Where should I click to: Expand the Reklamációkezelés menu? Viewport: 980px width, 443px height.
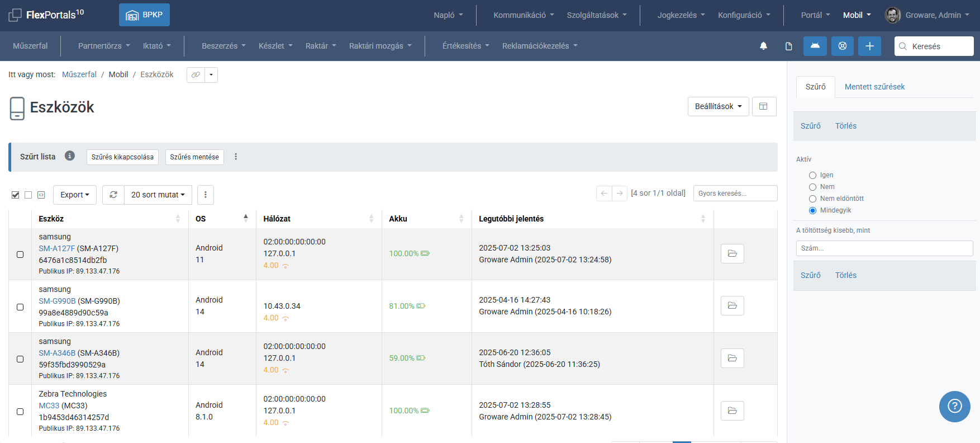pos(540,46)
